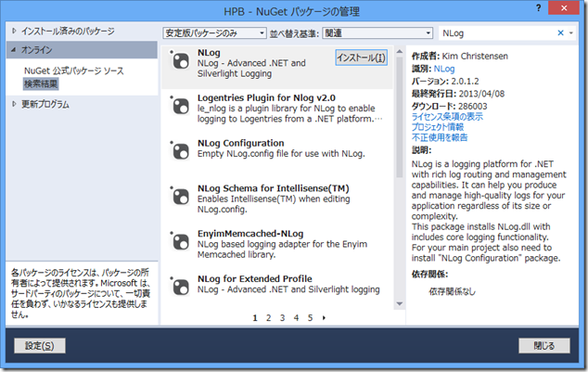Click the NLog package icon
This screenshot has height=372, width=588.
pos(180,60)
